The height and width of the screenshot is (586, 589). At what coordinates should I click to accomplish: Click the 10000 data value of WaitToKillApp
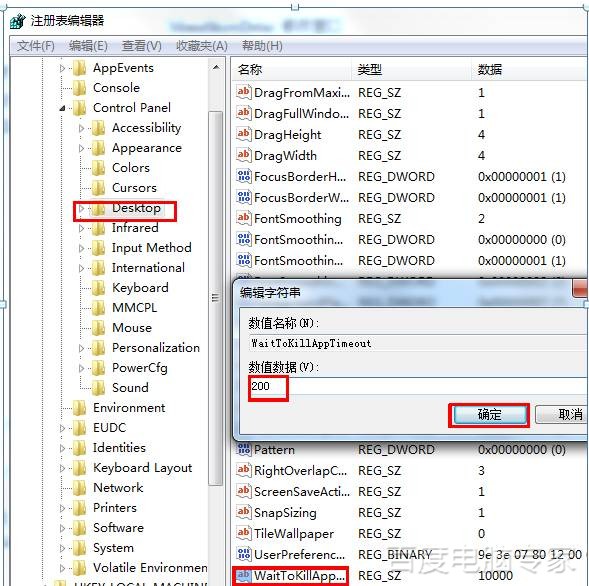495,575
